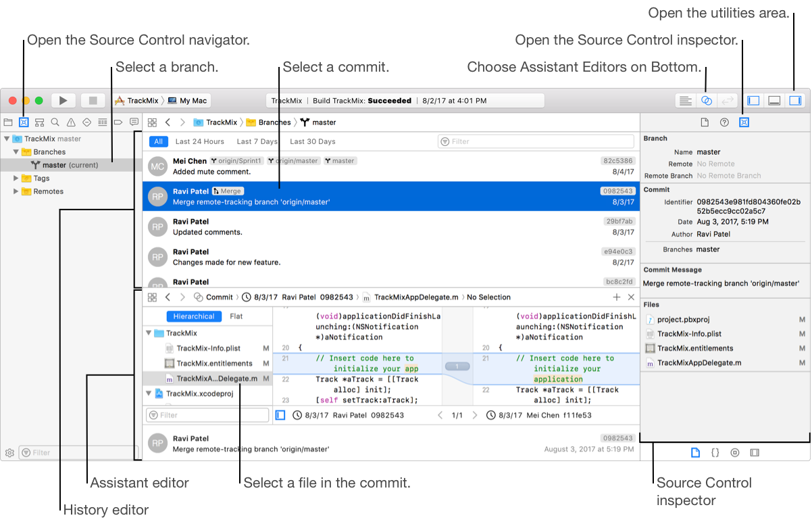Open the File inspector tab icon
812x522 pixels.
[704, 122]
